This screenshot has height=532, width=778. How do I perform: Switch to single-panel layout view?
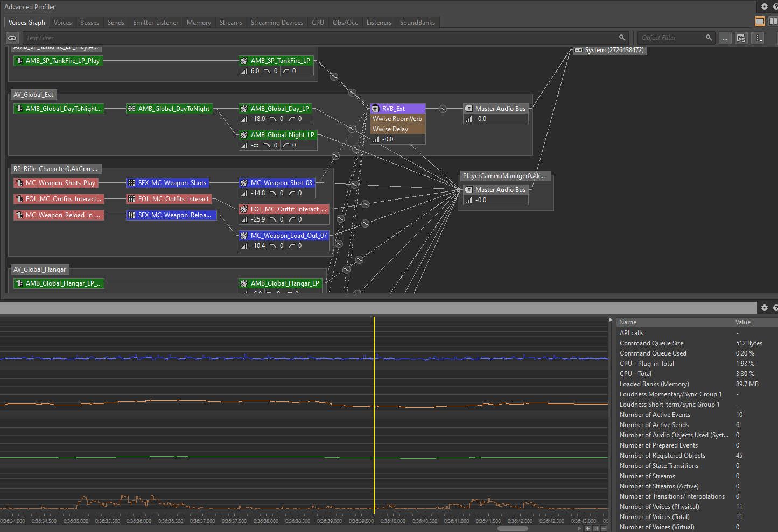pyautogui.click(x=760, y=21)
